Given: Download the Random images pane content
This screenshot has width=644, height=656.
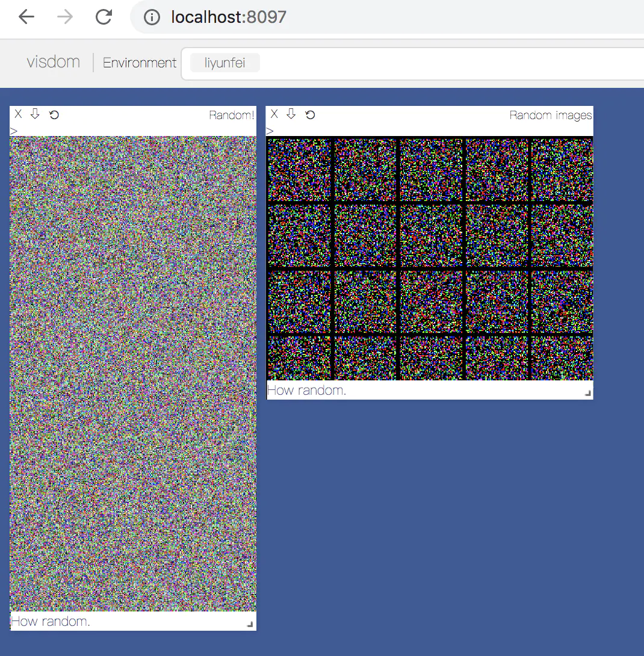Looking at the screenshot, I should pos(291,114).
